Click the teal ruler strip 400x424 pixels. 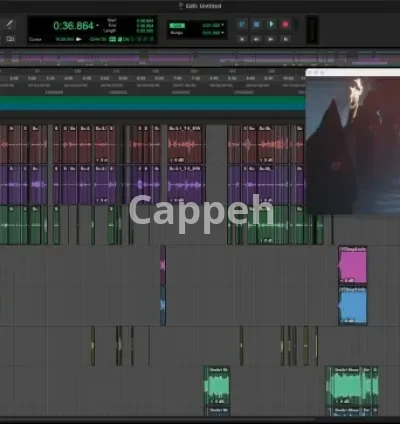(x=152, y=106)
